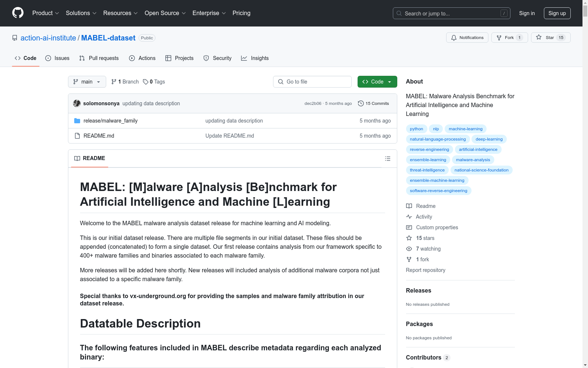
Task: Click the tag icon next to 0 Tags
Action: (x=146, y=82)
